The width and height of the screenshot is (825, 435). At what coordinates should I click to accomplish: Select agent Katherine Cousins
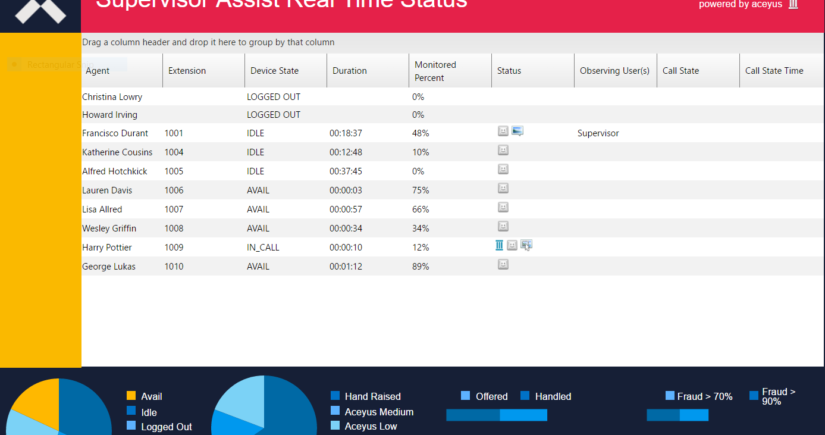click(x=117, y=152)
